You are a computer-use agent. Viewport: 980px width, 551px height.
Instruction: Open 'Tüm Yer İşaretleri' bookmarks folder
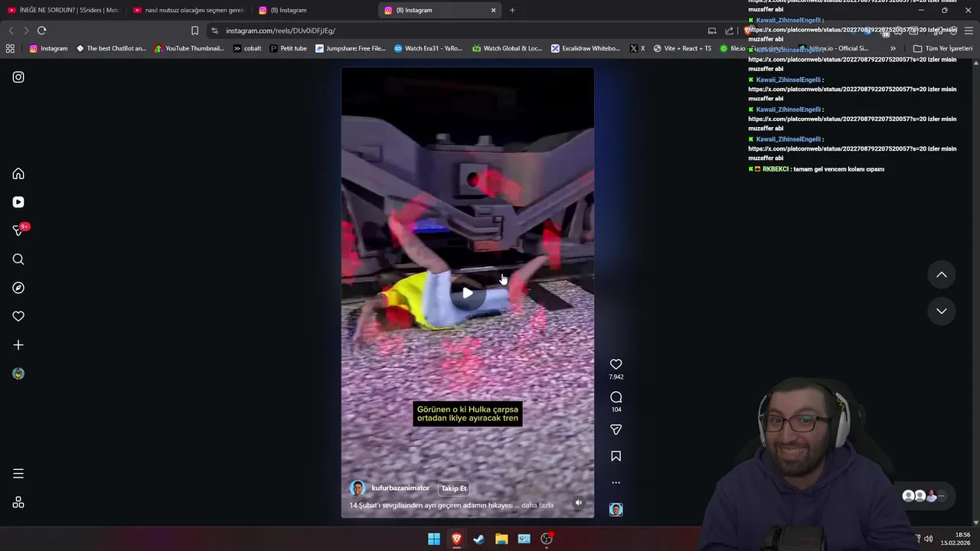tap(942, 48)
